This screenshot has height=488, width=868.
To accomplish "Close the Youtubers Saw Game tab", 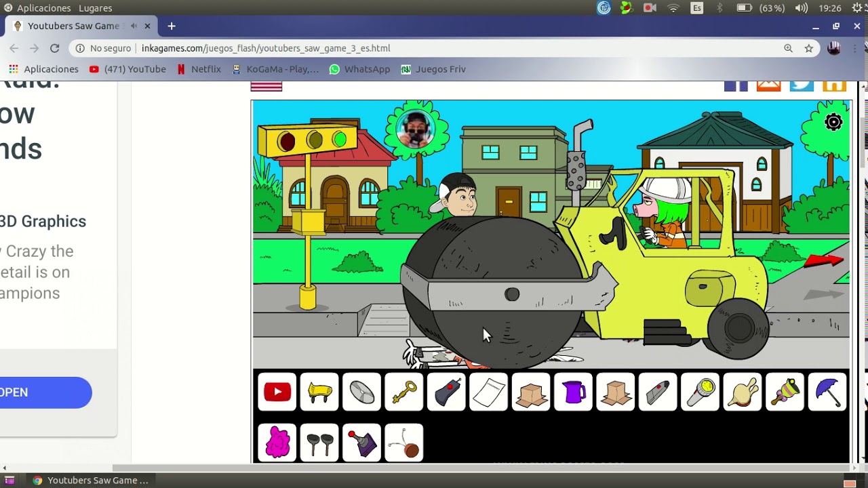I will [x=147, y=26].
